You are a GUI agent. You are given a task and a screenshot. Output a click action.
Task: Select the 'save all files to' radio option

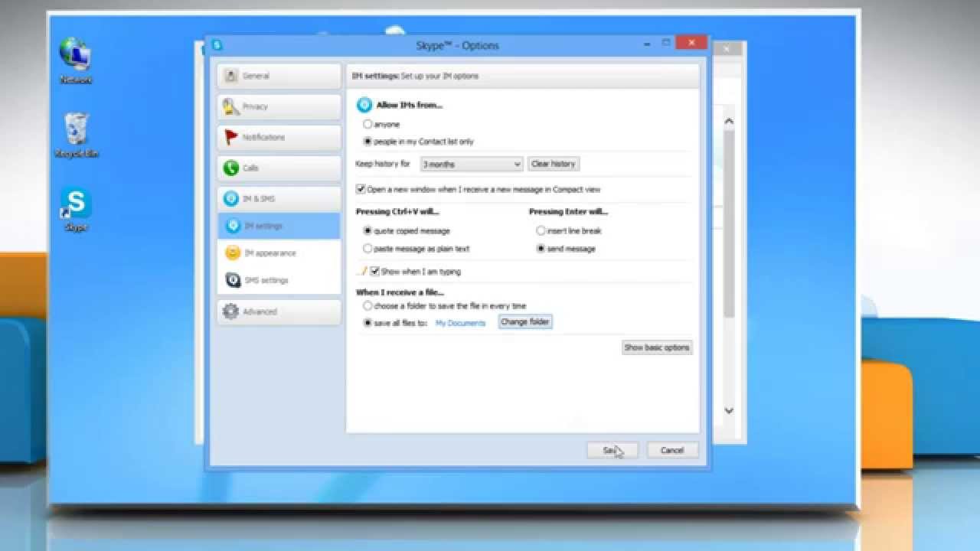367,323
